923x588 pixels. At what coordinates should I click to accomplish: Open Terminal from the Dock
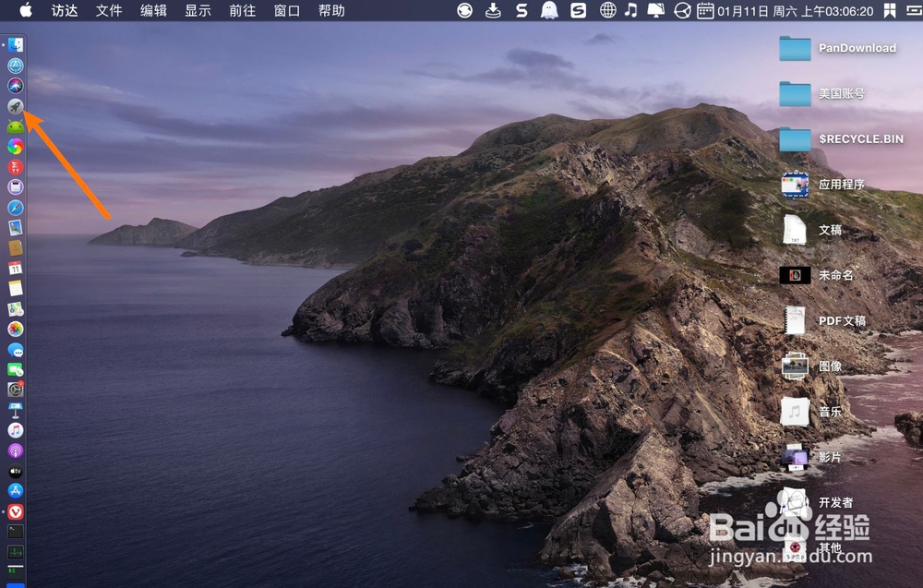click(16, 532)
